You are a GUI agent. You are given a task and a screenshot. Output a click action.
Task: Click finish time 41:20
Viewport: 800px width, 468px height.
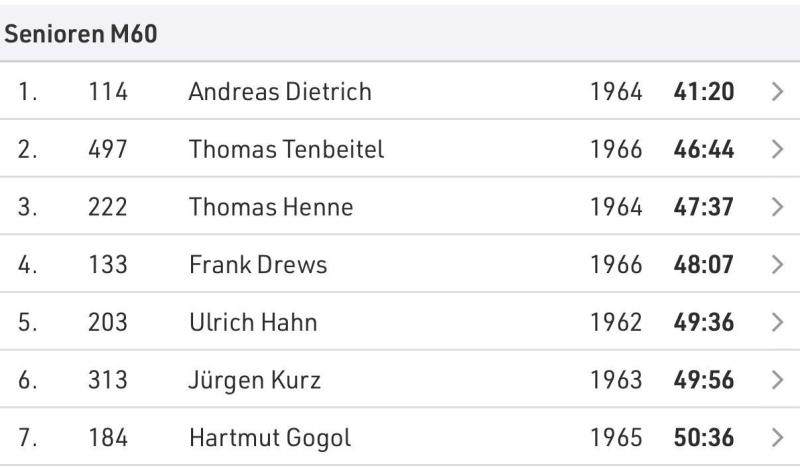(704, 93)
